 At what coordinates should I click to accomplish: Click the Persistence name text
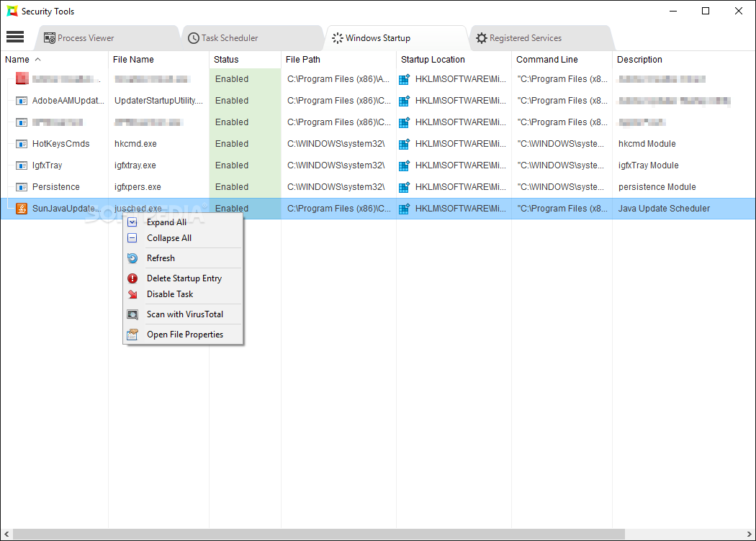click(56, 187)
